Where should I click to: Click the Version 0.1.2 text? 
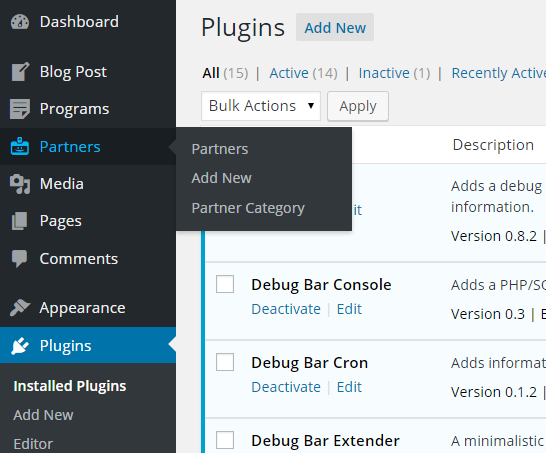point(494,392)
